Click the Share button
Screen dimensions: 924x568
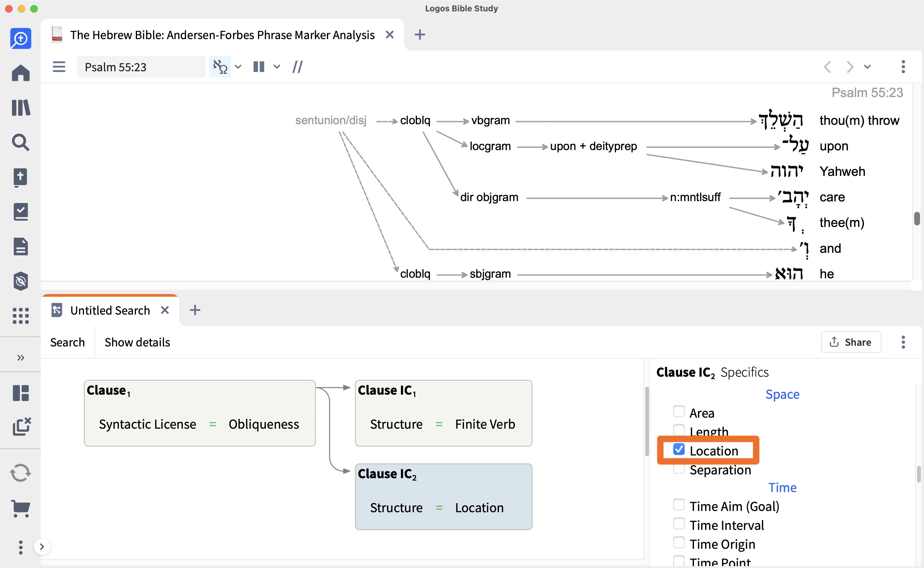click(x=851, y=342)
